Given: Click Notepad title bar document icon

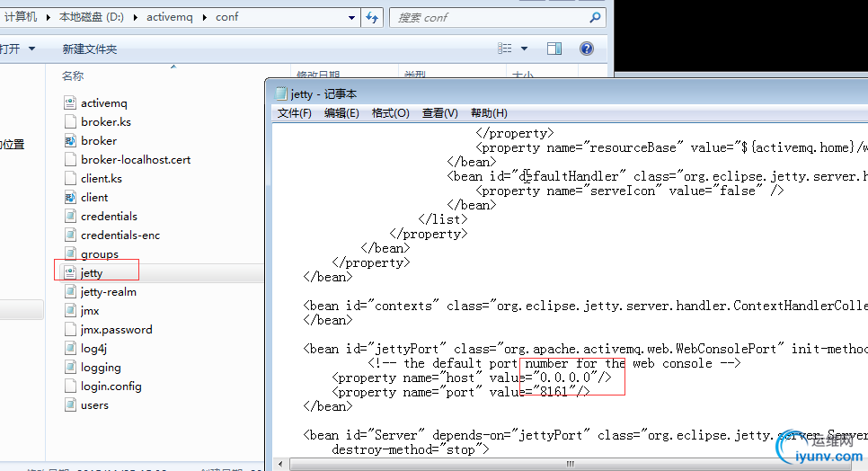Looking at the screenshot, I should (x=280, y=93).
